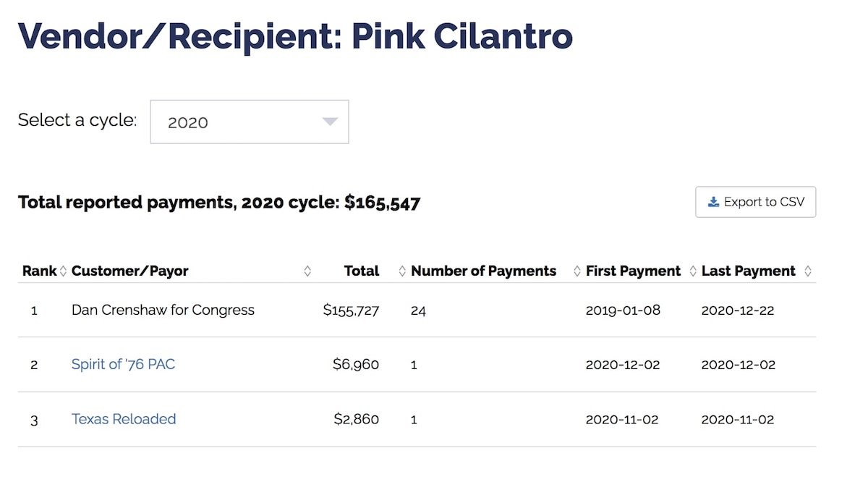Click the sort icon after Last Payment
The image size is (868, 482).
coord(808,271)
